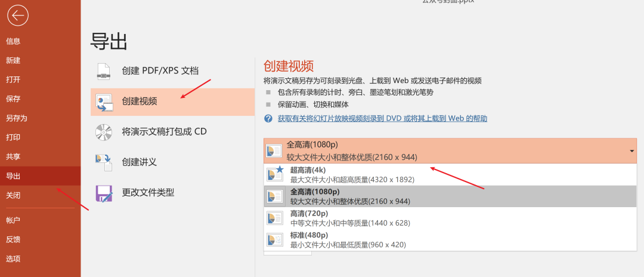Open the 另存为 page

coord(41,118)
